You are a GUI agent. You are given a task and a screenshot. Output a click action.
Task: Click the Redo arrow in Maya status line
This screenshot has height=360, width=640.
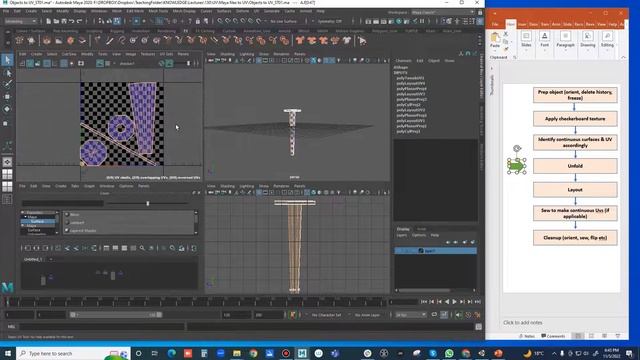(x=80, y=21)
